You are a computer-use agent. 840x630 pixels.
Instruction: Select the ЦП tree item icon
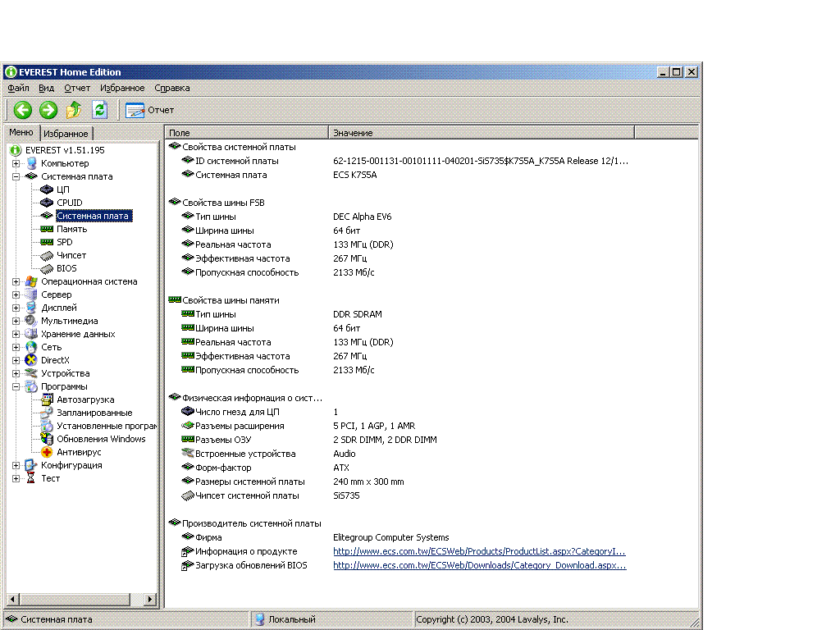(x=47, y=189)
